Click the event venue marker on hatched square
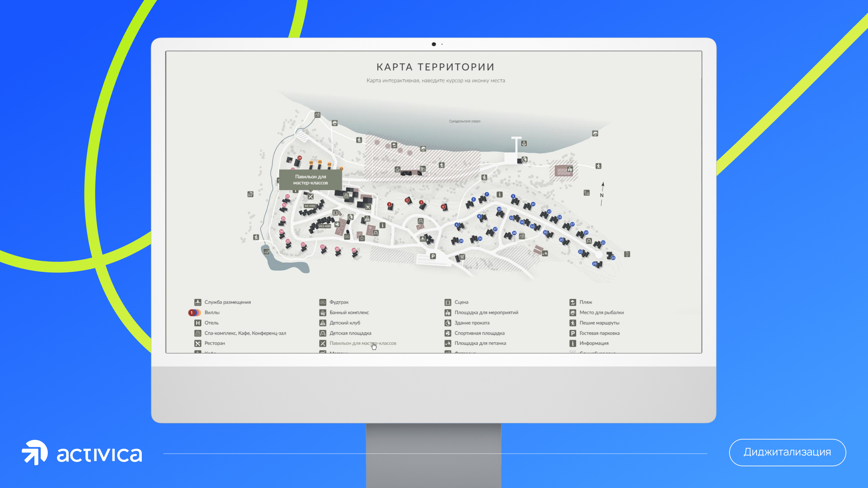 [570, 169]
